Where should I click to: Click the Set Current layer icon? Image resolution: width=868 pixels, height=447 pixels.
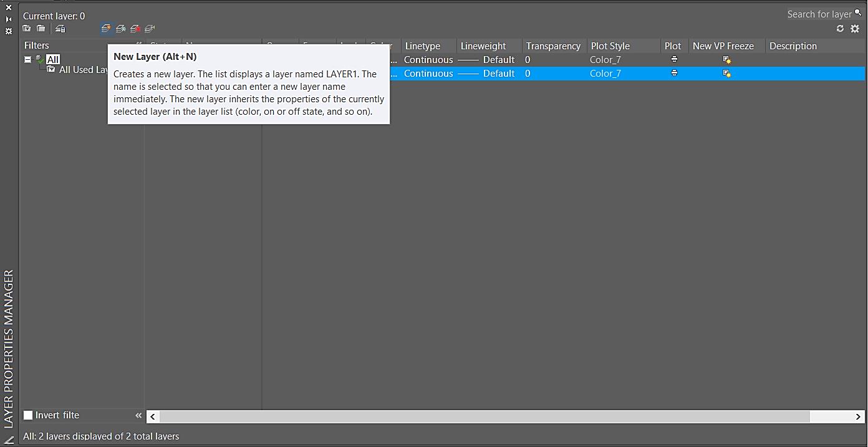coord(150,29)
